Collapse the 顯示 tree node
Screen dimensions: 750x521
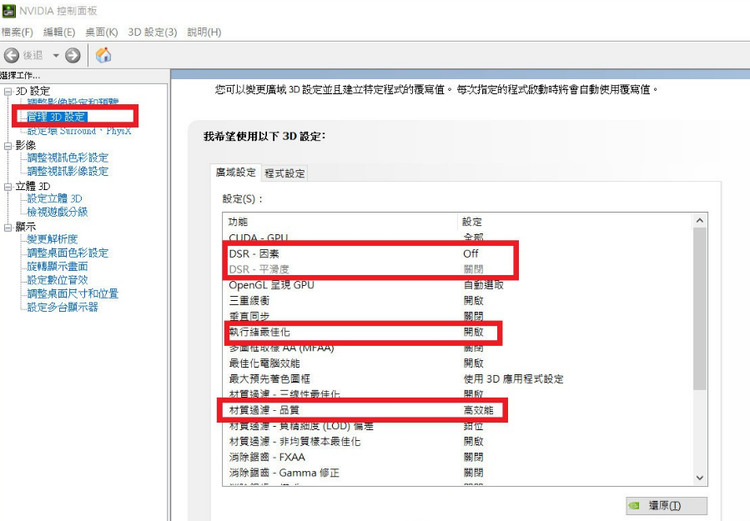(x=7, y=227)
